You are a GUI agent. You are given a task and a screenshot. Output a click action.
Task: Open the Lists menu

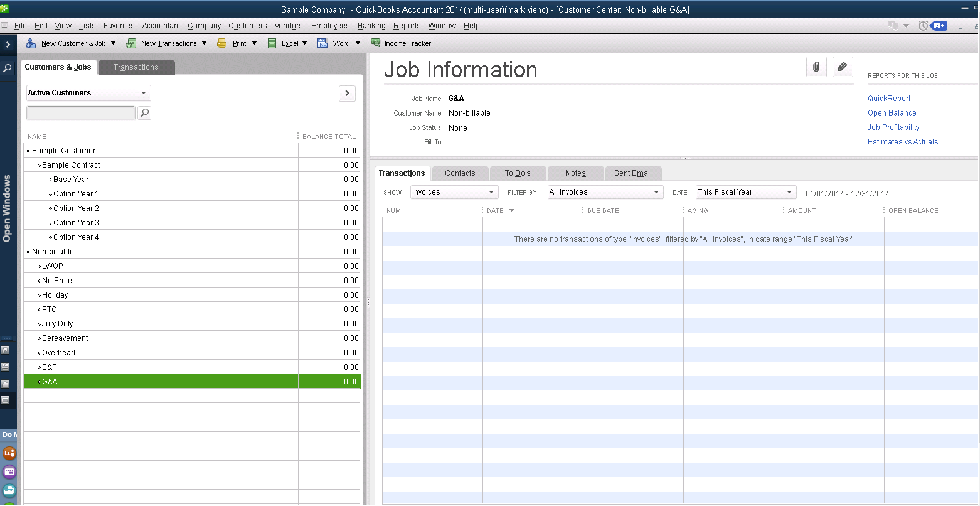point(87,26)
